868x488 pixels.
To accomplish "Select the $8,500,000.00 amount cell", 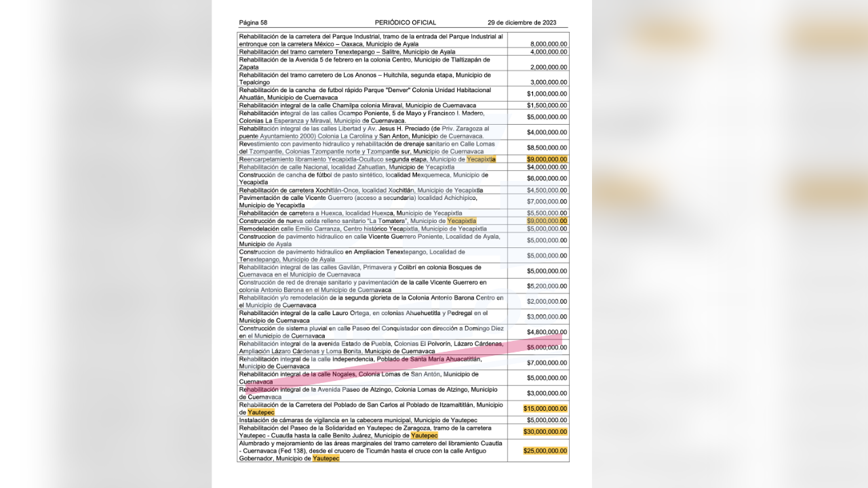I will pyautogui.click(x=547, y=148).
